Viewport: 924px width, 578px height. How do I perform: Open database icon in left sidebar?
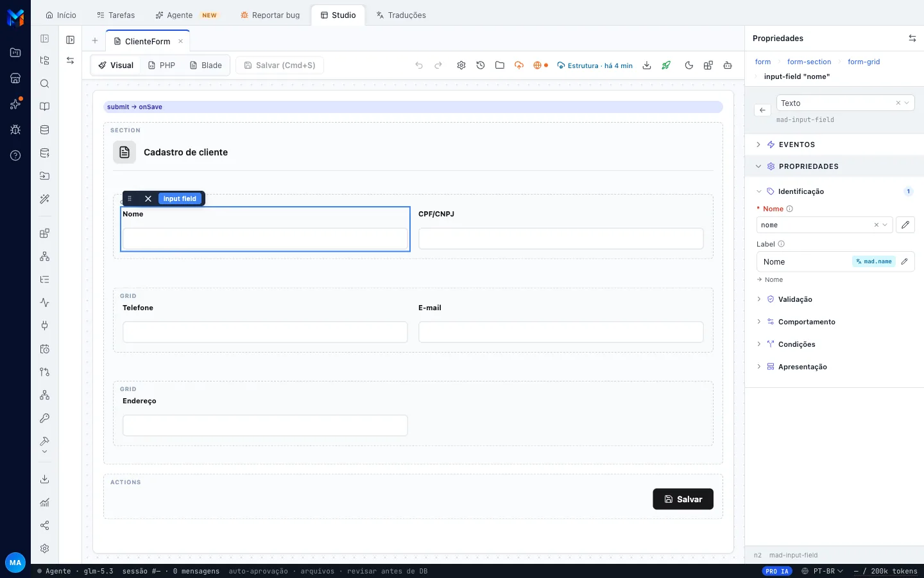pos(44,130)
